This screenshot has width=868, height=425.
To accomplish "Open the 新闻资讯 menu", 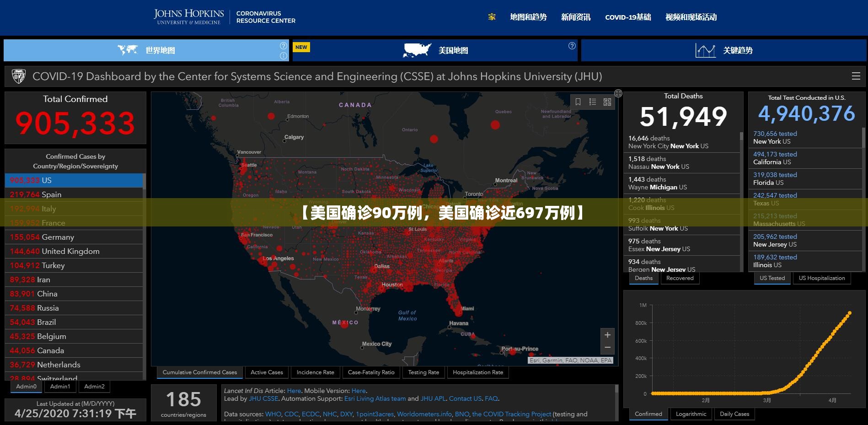I will tap(576, 17).
